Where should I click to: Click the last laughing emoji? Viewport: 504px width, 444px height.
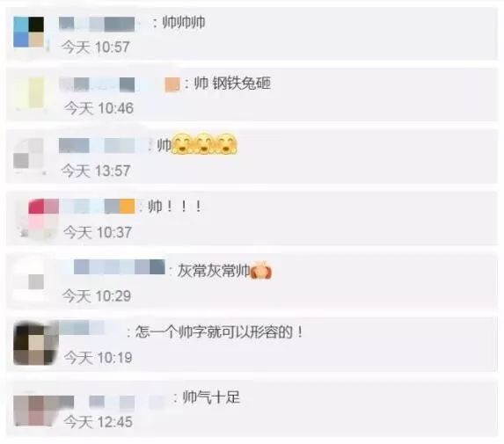tap(227, 143)
